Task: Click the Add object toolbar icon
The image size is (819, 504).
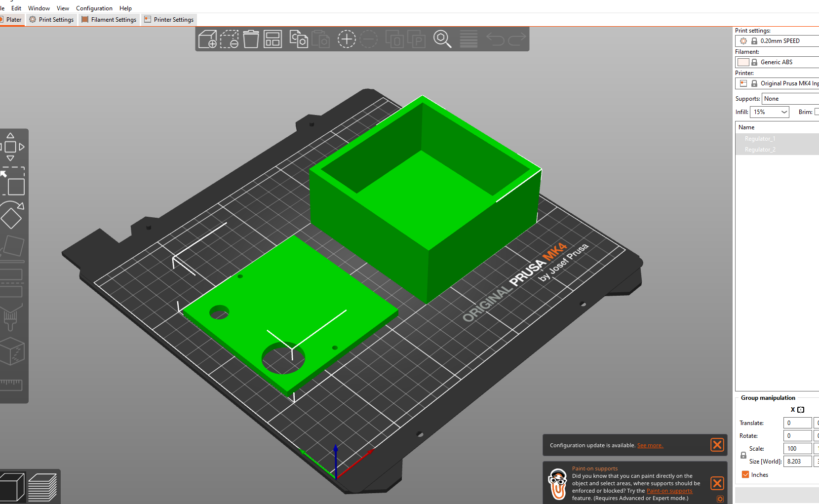Action: point(207,39)
